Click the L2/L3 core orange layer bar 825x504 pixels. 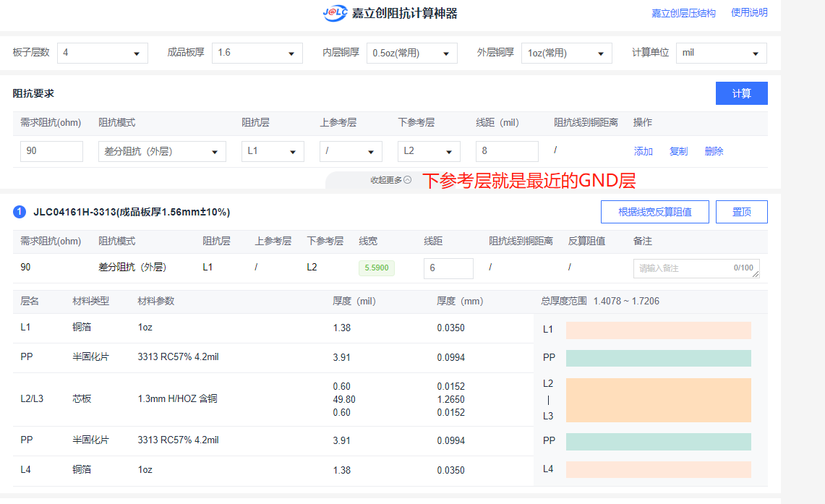[658, 400]
